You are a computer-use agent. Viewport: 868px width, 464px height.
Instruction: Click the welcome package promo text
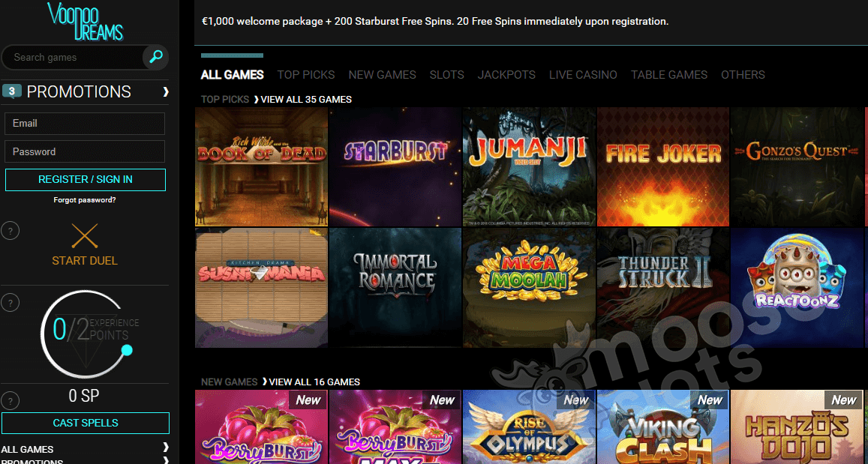(435, 22)
